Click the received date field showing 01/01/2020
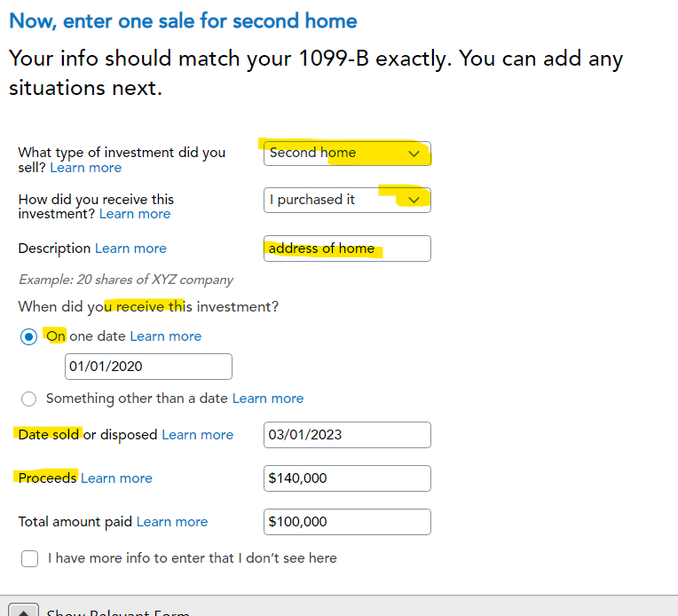Screen dimensions: 678x616 (148, 367)
